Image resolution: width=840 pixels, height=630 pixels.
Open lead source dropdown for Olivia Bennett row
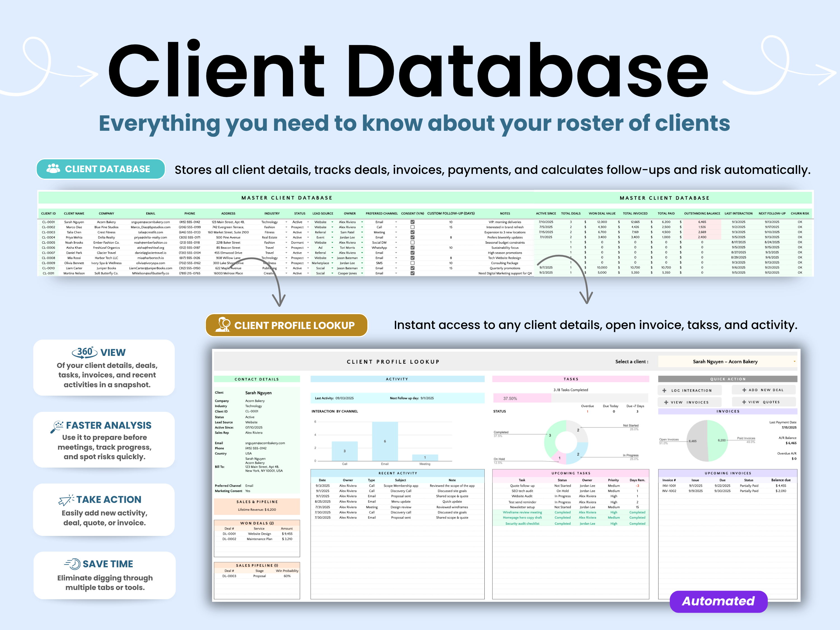(332, 263)
